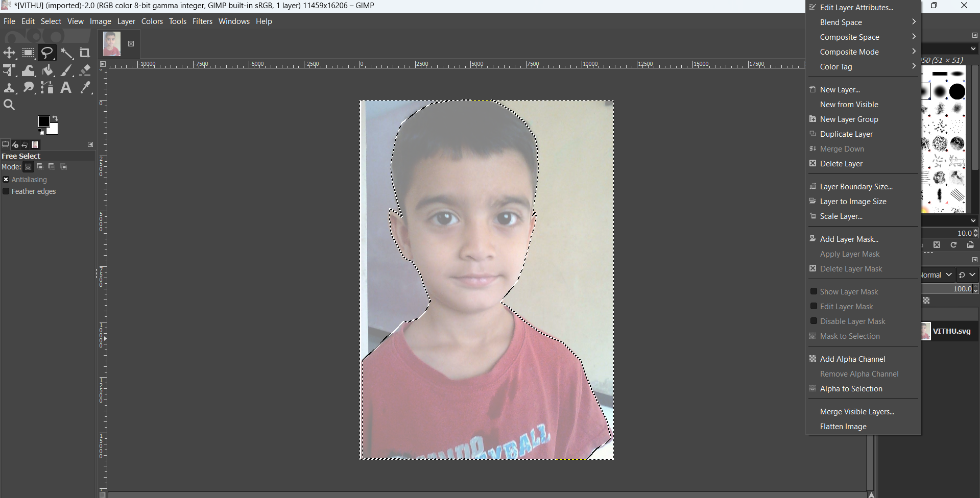980x498 pixels.
Task: Expand the Color Tag submenu
Action: (863, 67)
